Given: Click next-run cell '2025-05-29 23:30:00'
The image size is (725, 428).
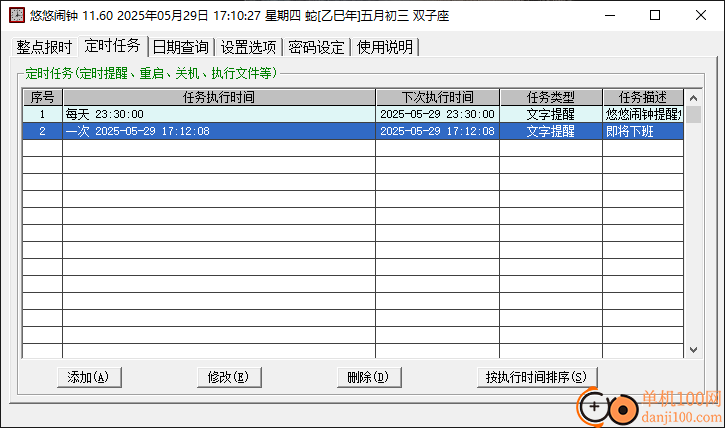Looking at the screenshot, I should pos(437,114).
